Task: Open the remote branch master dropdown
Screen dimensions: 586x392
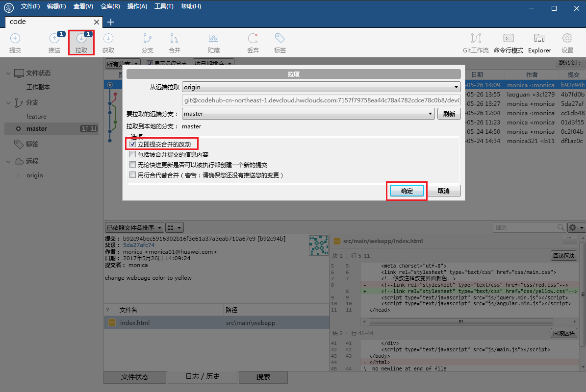Action: tap(308, 114)
